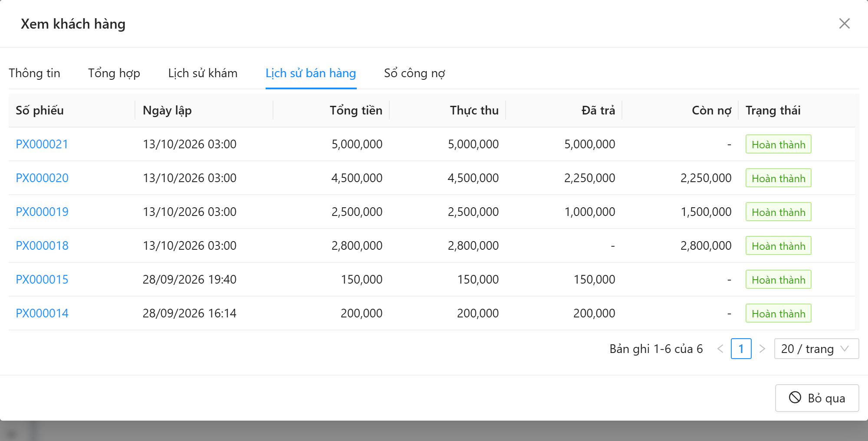Click Hoàn thành status tag for PX000021
This screenshot has height=441, width=868.
(779, 144)
